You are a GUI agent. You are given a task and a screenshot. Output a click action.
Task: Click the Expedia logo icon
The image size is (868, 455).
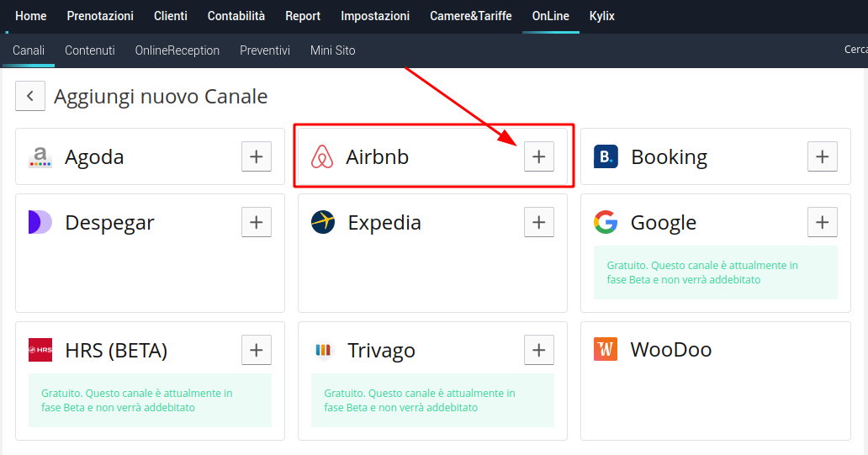pos(323,222)
